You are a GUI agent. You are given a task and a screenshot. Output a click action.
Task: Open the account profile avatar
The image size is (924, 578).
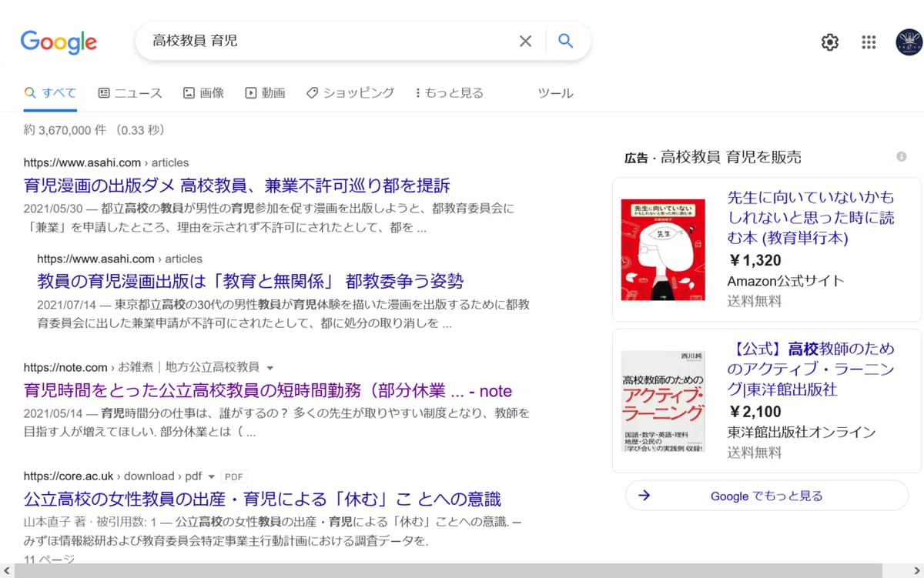click(x=909, y=42)
